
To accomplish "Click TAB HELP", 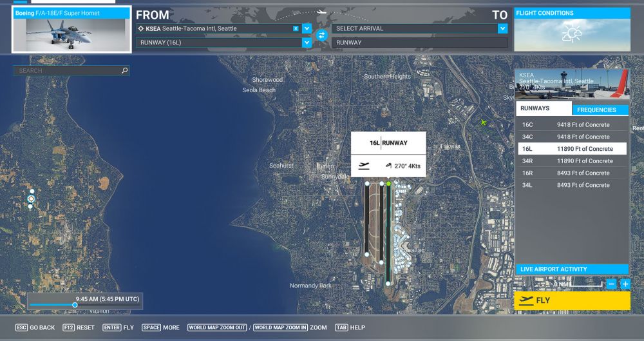I will [x=350, y=327].
